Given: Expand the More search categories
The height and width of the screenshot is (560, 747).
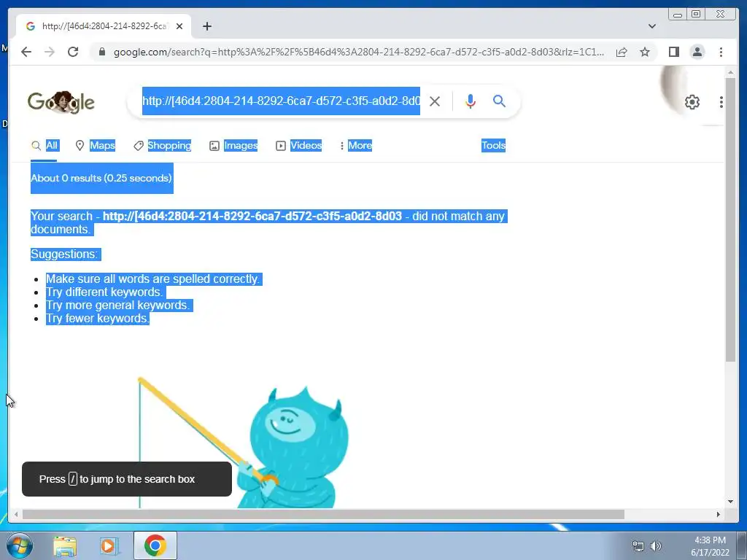Looking at the screenshot, I should pyautogui.click(x=355, y=145).
